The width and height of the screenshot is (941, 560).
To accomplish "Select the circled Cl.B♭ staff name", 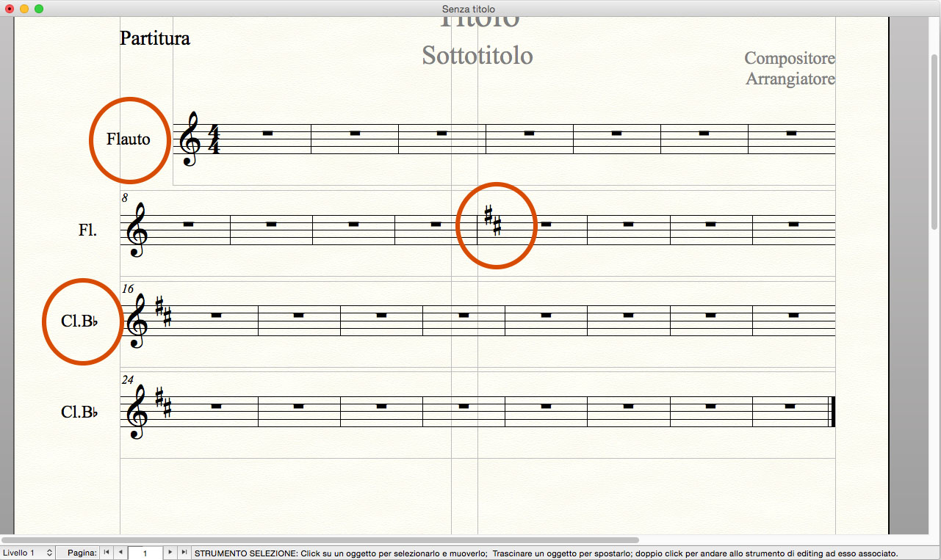I will 79,321.
